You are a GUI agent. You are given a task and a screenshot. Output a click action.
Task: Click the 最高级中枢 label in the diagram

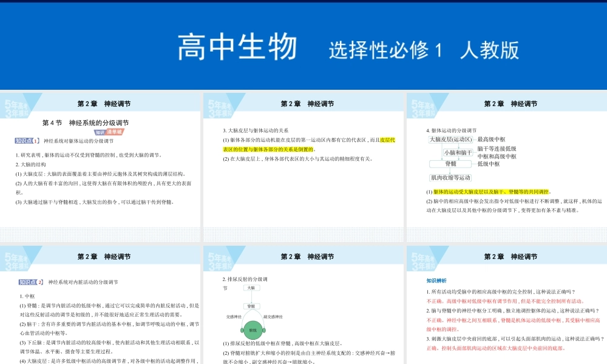[x=491, y=140]
